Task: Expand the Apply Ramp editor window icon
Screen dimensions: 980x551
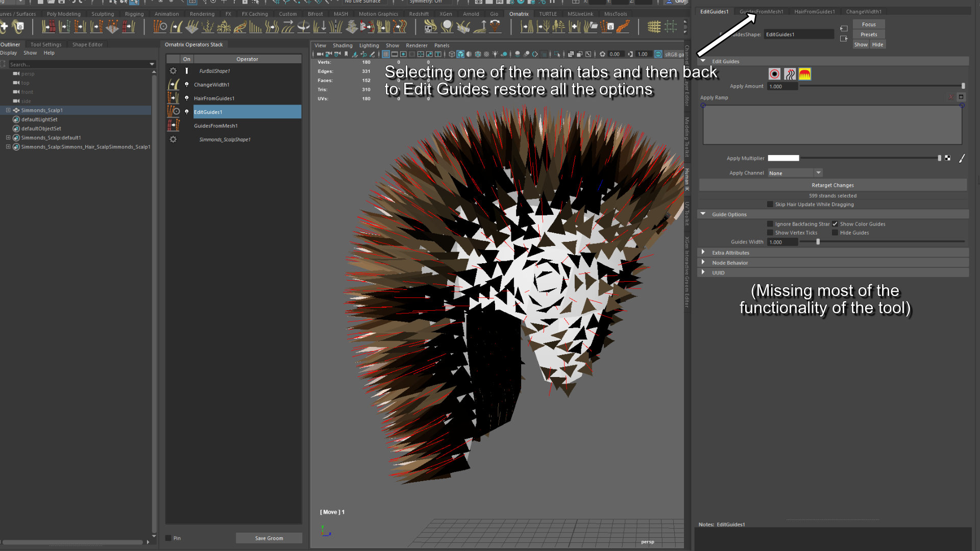Action: point(961,97)
